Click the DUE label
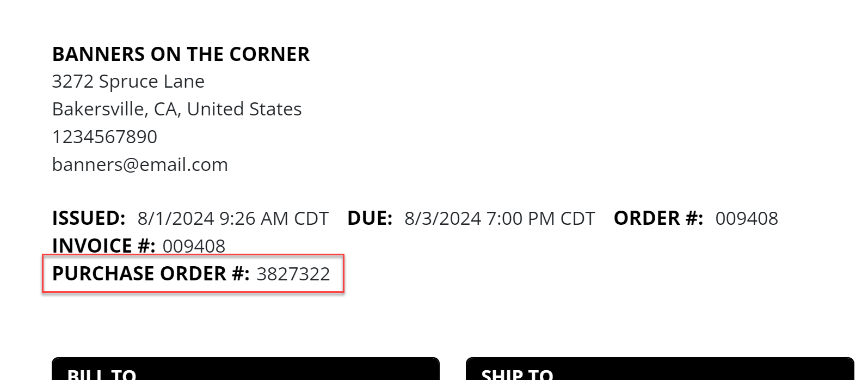Image resolution: width=868 pixels, height=380 pixels. (370, 218)
